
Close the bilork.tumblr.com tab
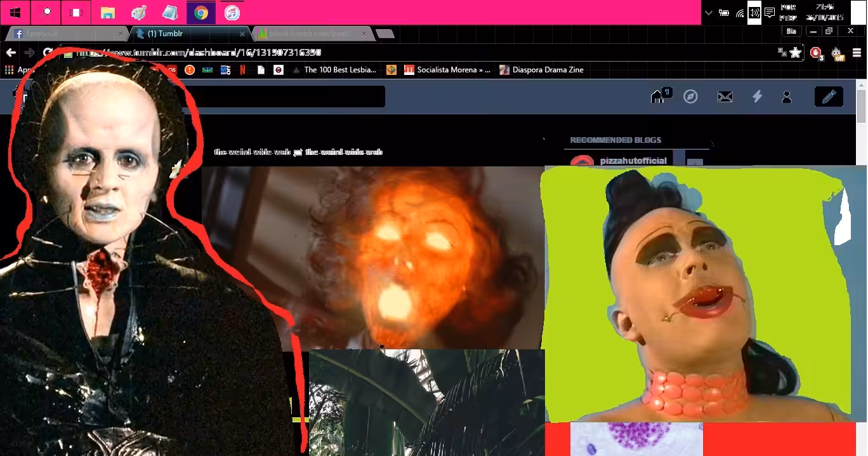(x=364, y=34)
